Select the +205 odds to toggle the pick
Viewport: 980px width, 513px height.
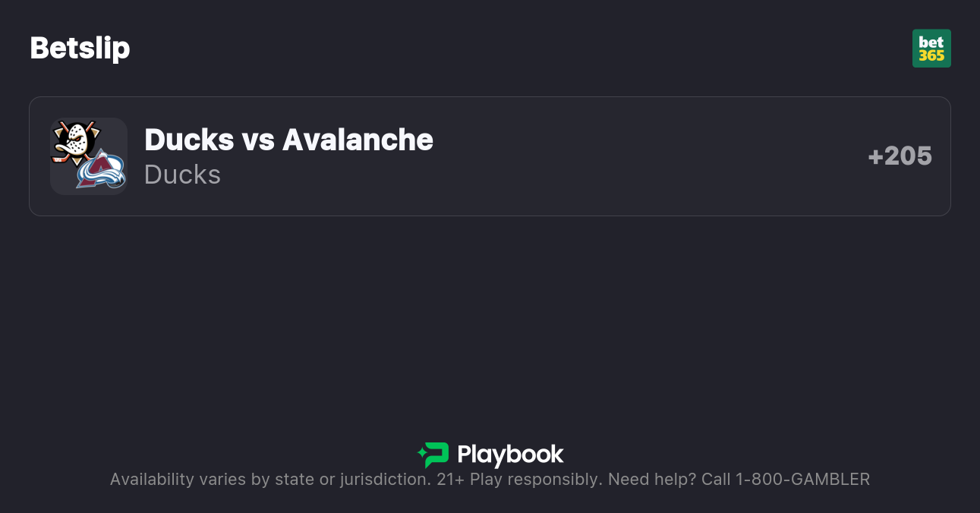click(900, 156)
